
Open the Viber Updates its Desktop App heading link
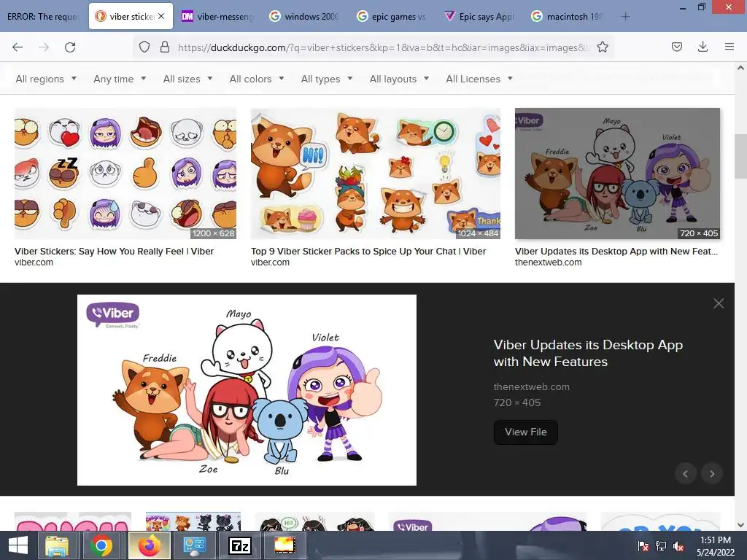pyautogui.click(x=588, y=353)
